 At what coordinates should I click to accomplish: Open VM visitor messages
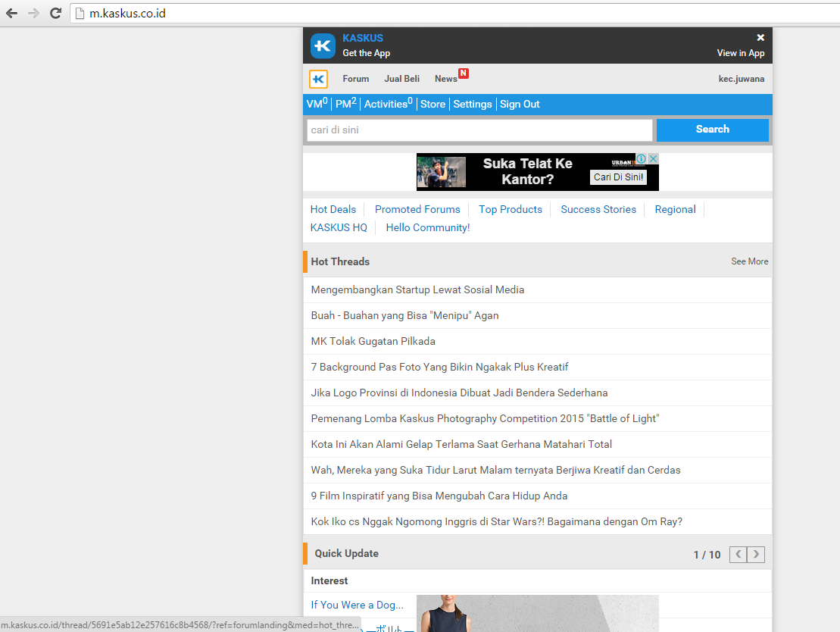pyautogui.click(x=317, y=104)
